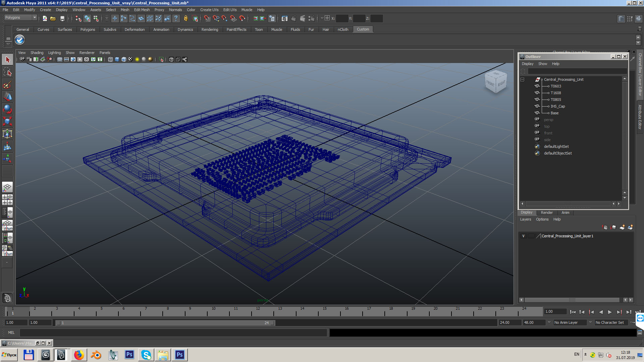Switch to the Rendering shelf tab
644x362 pixels.
click(210, 29)
